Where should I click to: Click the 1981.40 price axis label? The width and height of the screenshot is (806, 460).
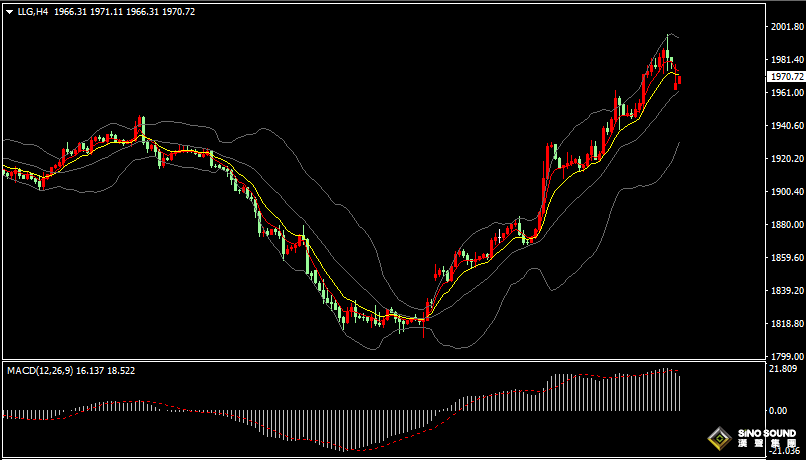[x=785, y=60]
